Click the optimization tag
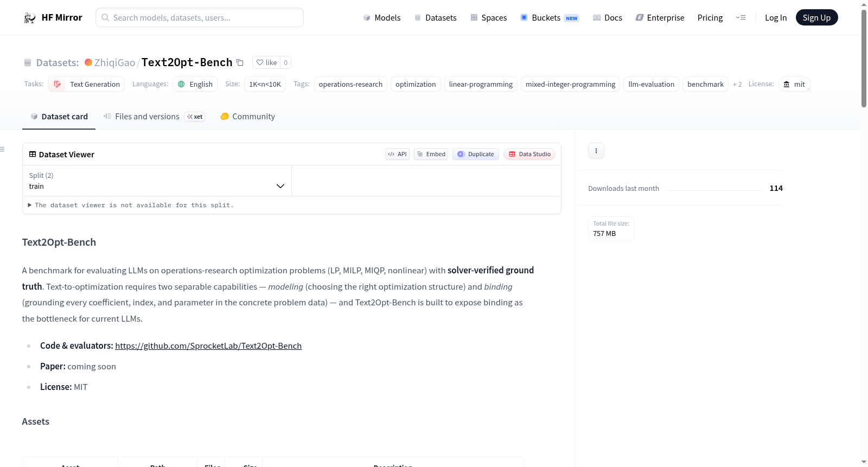868x467 pixels. (x=416, y=84)
